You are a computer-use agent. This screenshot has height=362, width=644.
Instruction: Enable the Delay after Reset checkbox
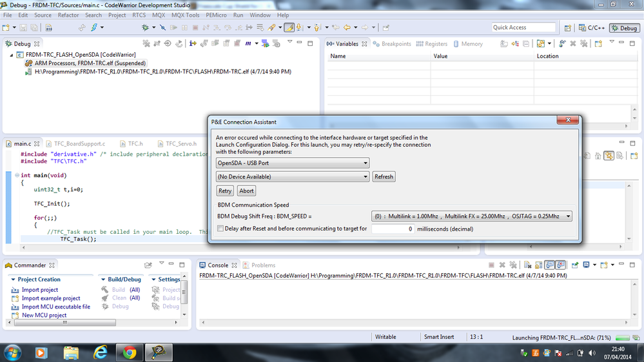[x=220, y=229]
